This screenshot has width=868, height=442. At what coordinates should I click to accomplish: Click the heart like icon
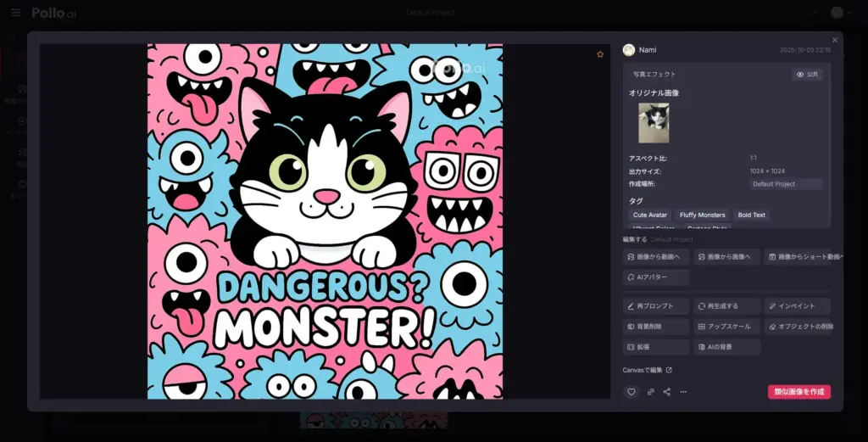(631, 392)
